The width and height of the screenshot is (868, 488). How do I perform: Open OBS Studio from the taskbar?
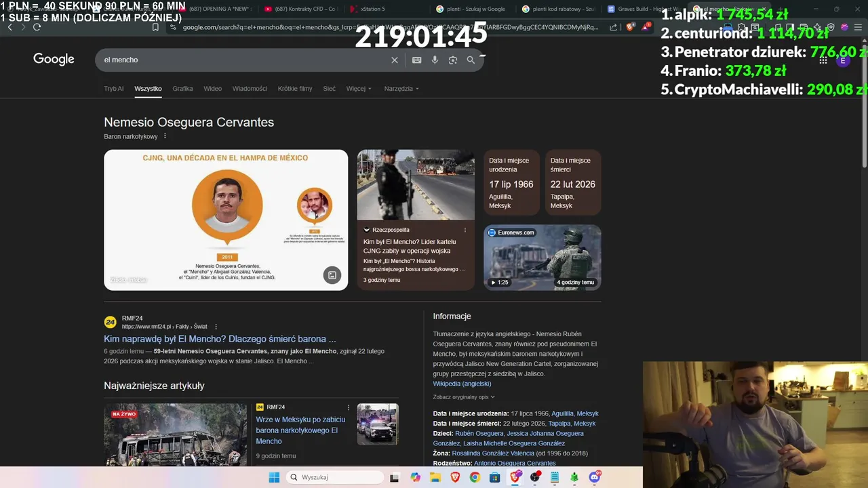point(535,477)
